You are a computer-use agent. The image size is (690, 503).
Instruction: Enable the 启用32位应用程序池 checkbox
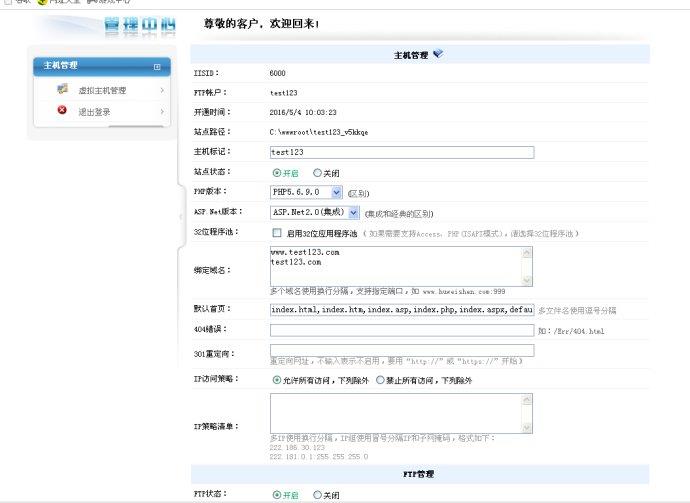click(x=277, y=233)
